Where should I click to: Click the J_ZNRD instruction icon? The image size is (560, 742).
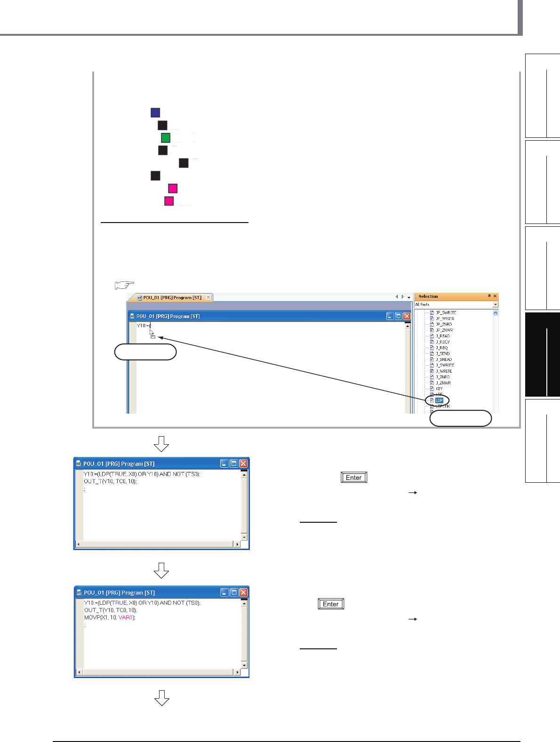432,377
